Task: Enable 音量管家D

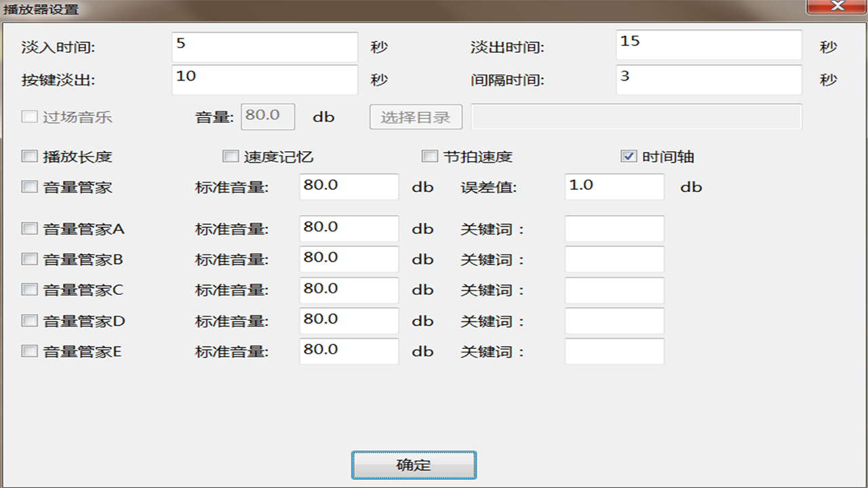Action: [x=29, y=320]
